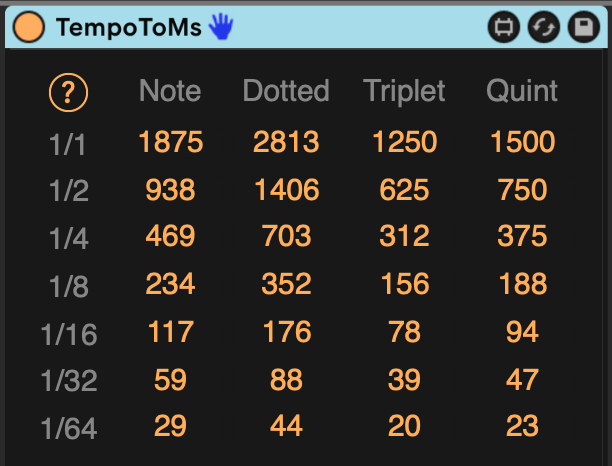Click the 2813 dotted whole value
The height and width of the screenshot is (466, 612).
point(286,142)
